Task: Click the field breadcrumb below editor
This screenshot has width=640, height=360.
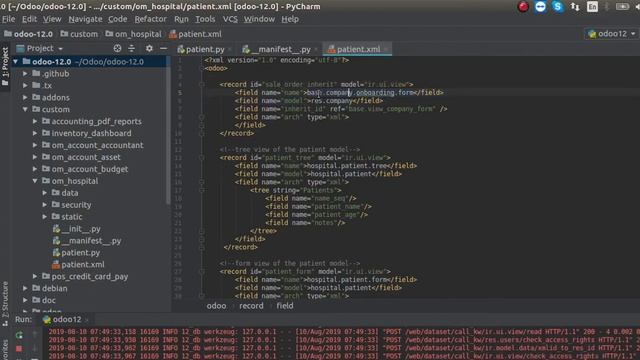Action: (284, 306)
